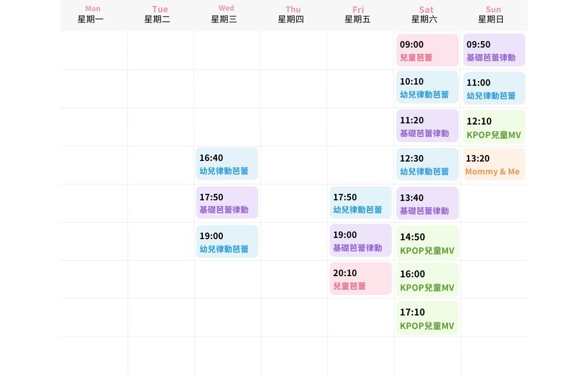The height and width of the screenshot is (376, 588).
Task: Open Saturday 16:00 KPOP兒童MV class
Action: 427,280
